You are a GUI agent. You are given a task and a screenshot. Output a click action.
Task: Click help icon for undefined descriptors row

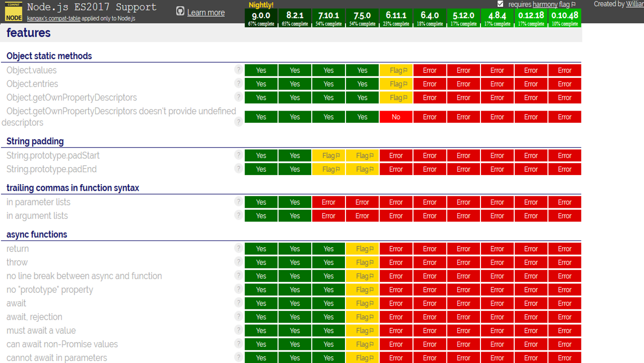(238, 122)
